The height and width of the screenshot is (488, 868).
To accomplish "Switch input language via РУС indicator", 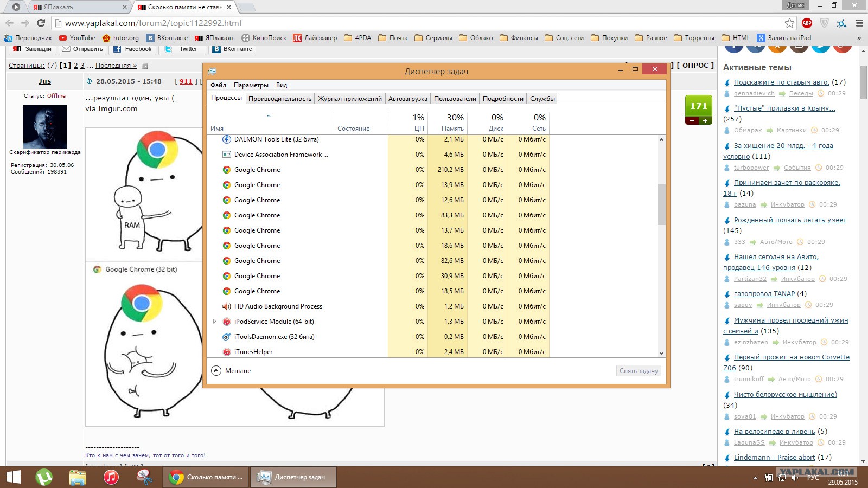I will [813, 478].
